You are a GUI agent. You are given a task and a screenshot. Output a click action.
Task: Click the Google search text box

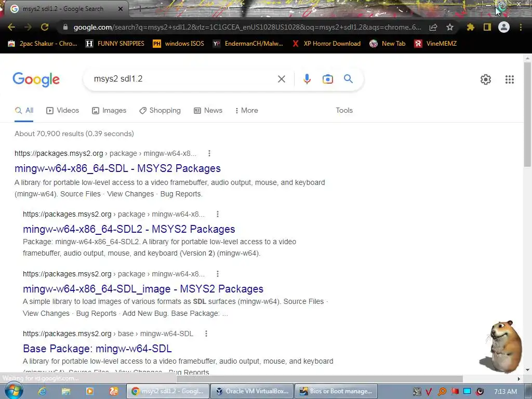(183, 79)
